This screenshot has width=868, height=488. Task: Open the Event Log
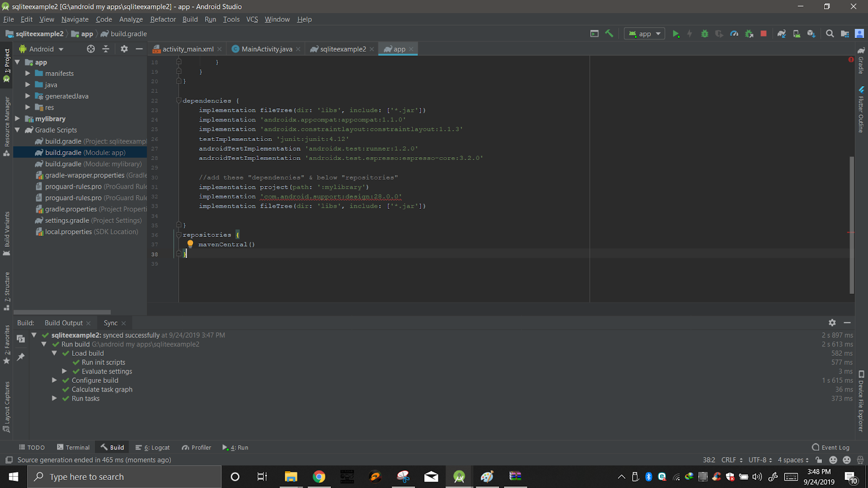click(x=831, y=447)
